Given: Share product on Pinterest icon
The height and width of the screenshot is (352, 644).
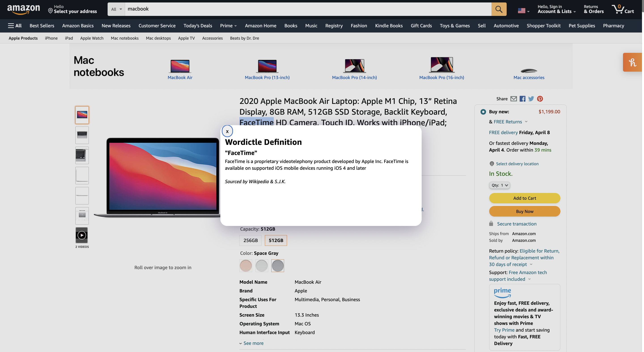Looking at the screenshot, I should click(x=540, y=99).
